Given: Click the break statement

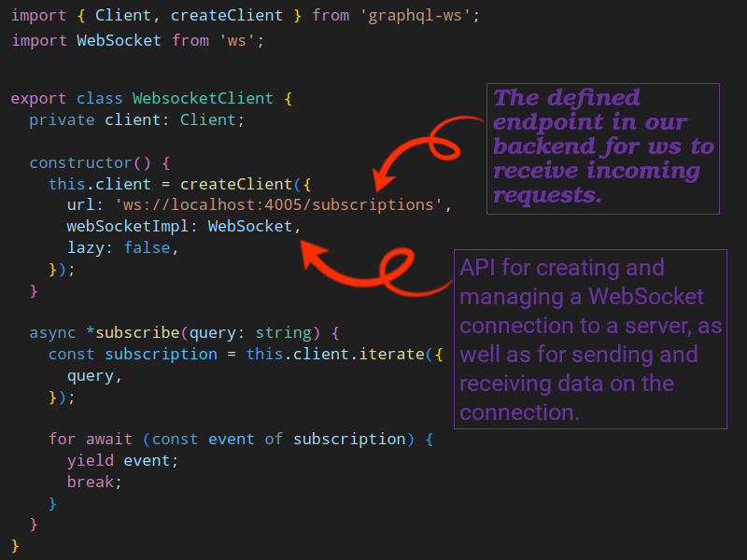Looking at the screenshot, I should coord(93,482).
